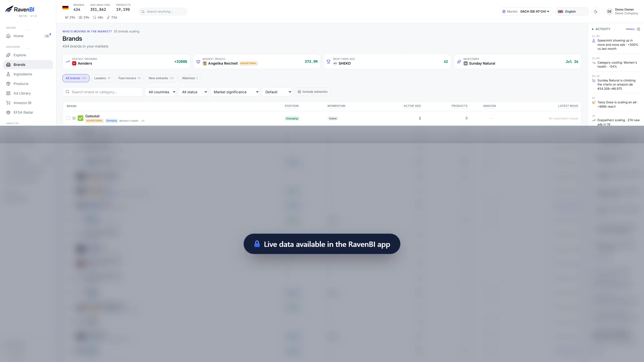Click the Getestet green check brand logo
Image resolution: width=644 pixels, height=362 pixels.
(80, 118)
